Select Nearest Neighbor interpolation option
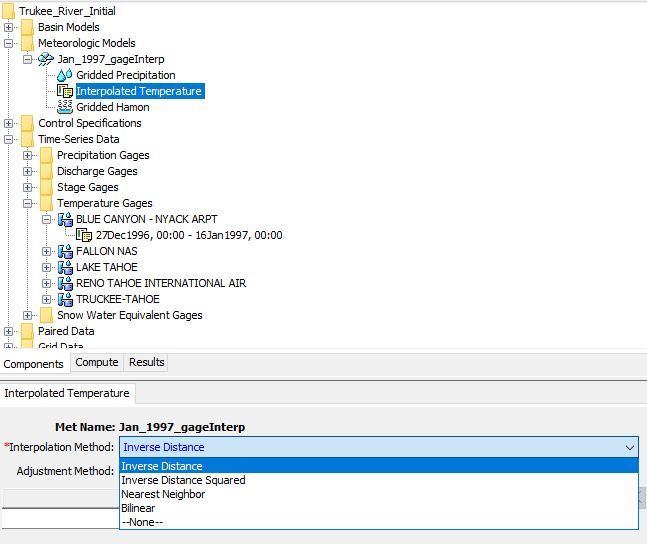This screenshot has width=647, height=544. point(163,494)
